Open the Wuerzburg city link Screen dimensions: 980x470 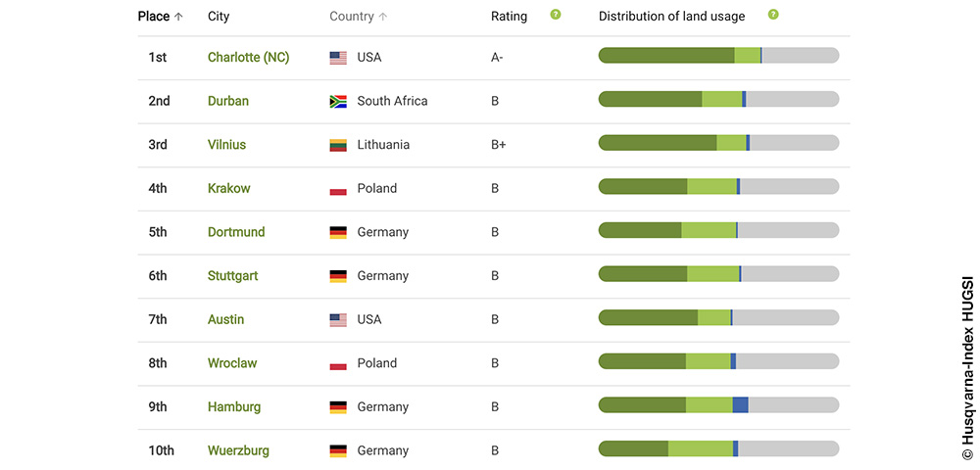point(239,450)
